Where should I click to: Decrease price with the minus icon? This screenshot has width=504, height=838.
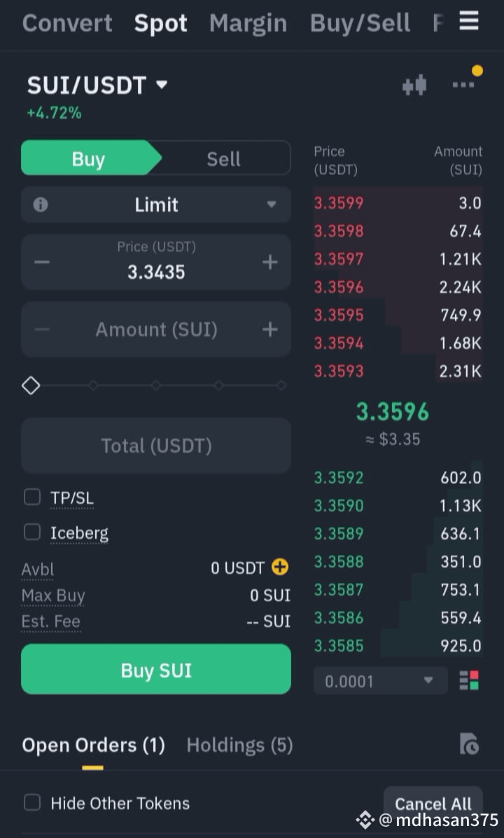pyautogui.click(x=41, y=263)
